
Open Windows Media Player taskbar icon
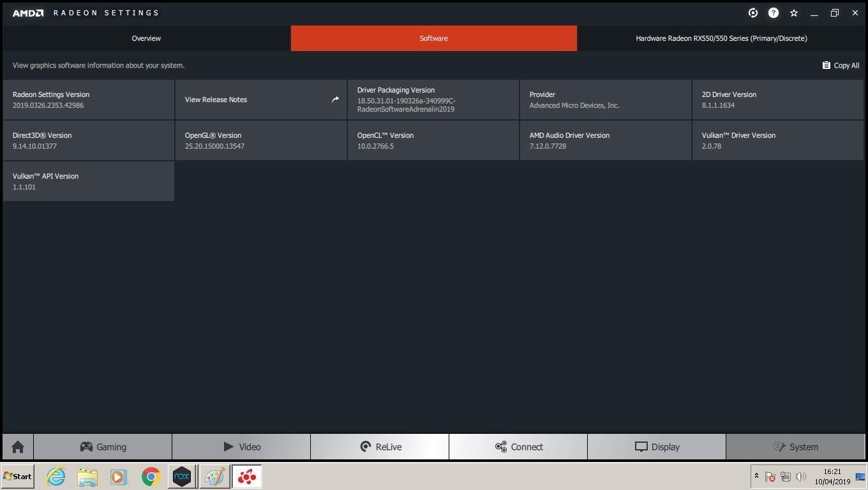coord(118,477)
